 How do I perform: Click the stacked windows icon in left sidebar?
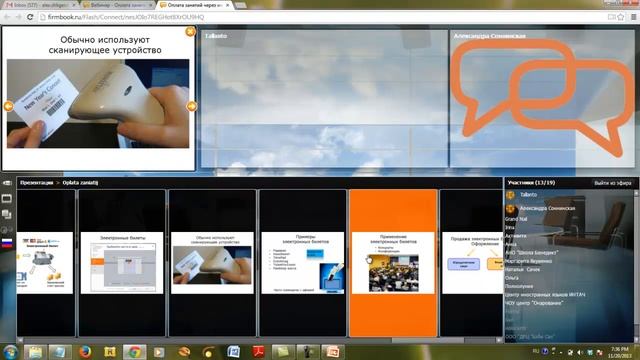coord(7,214)
